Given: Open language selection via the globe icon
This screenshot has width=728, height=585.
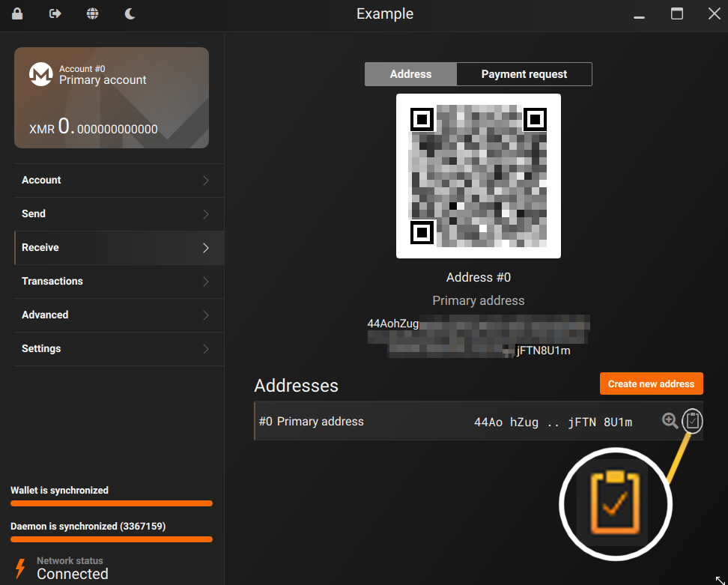Looking at the screenshot, I should (92, 13).
